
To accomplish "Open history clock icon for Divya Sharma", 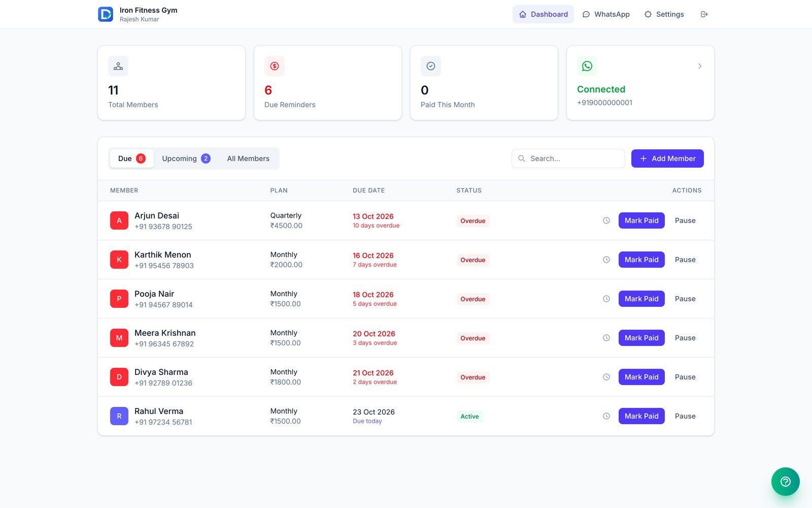I will tap(606, 377).
